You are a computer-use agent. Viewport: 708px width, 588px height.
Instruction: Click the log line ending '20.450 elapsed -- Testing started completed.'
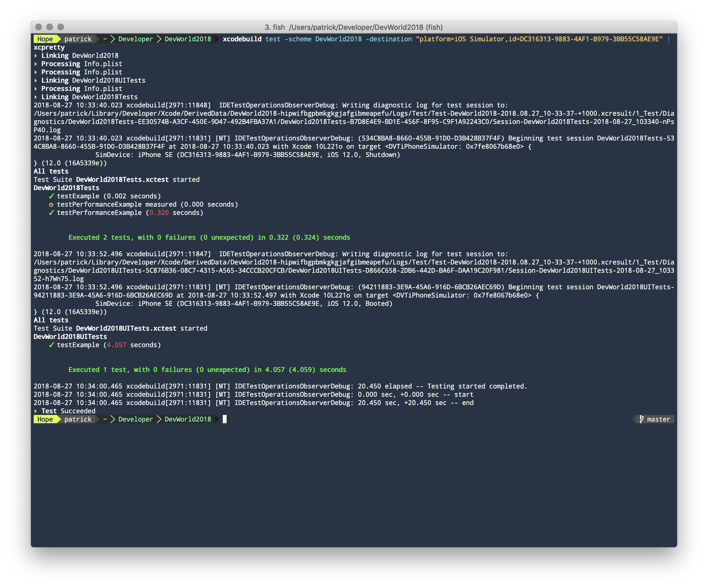tap(280, 386)
